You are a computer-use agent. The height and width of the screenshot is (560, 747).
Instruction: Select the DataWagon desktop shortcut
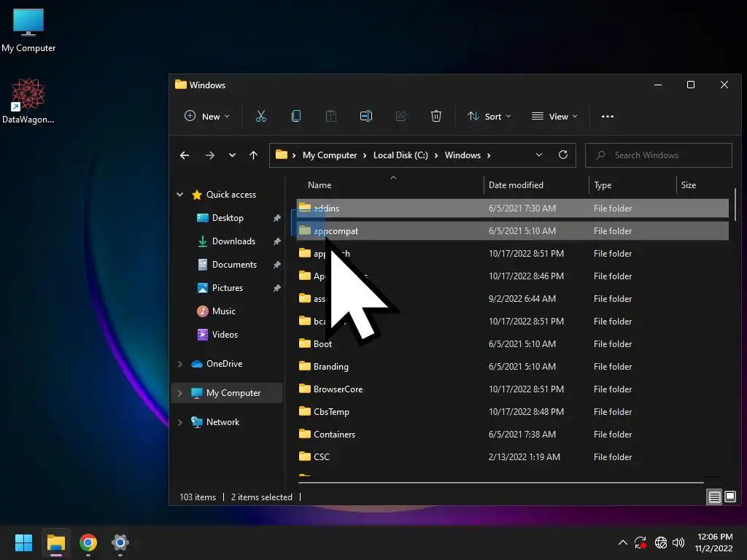pyautogui.click(x=28, y=101)
